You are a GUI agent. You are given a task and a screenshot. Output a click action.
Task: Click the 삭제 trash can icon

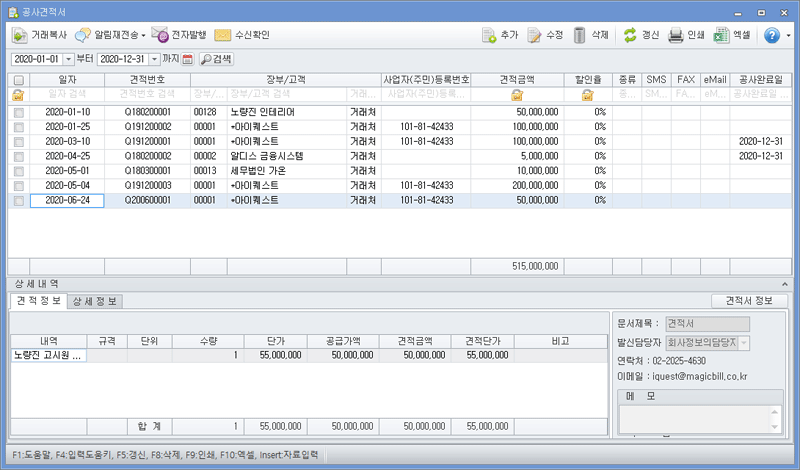579,35
